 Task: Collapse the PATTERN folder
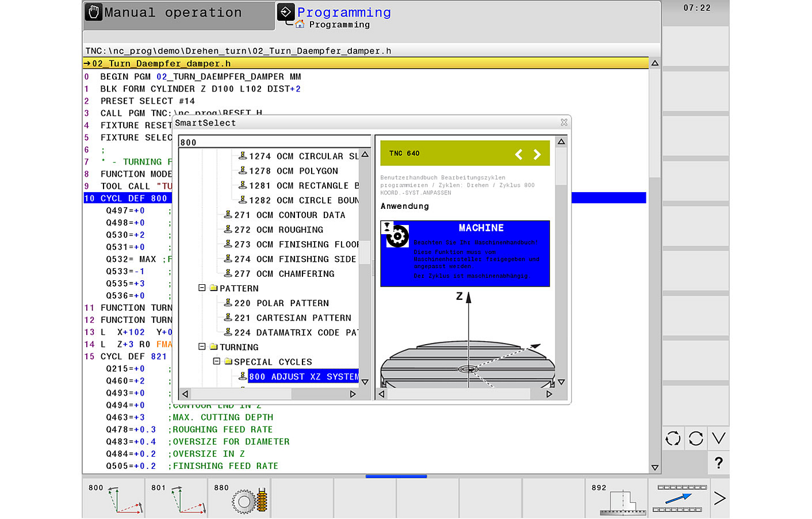[x=201, y=288]
